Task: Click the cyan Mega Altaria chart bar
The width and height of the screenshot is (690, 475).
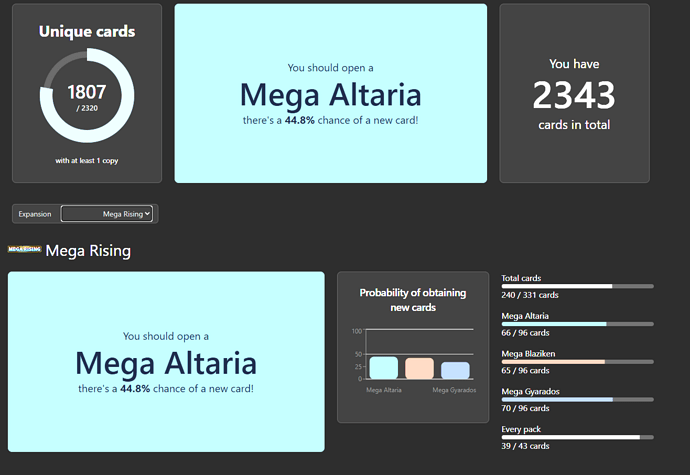Action: point(384,368)
